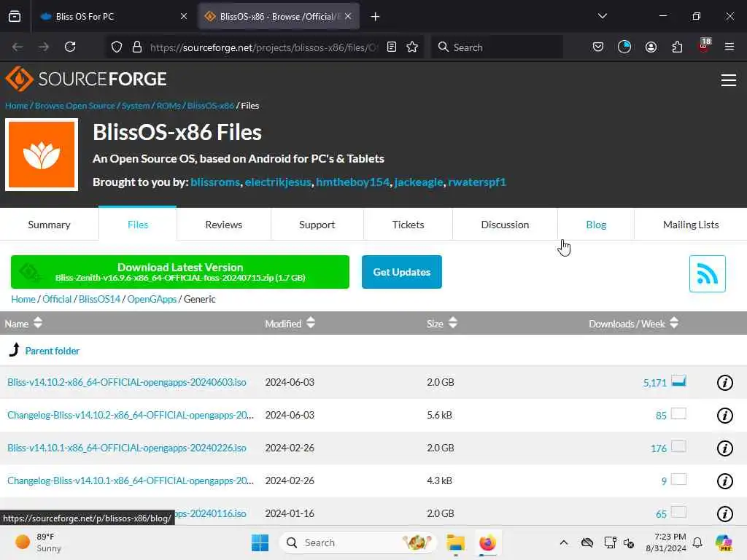This screenshot has height=560, width=747.
Task: Click the BlissOS lotus project logo
Action: click(42, 155)
